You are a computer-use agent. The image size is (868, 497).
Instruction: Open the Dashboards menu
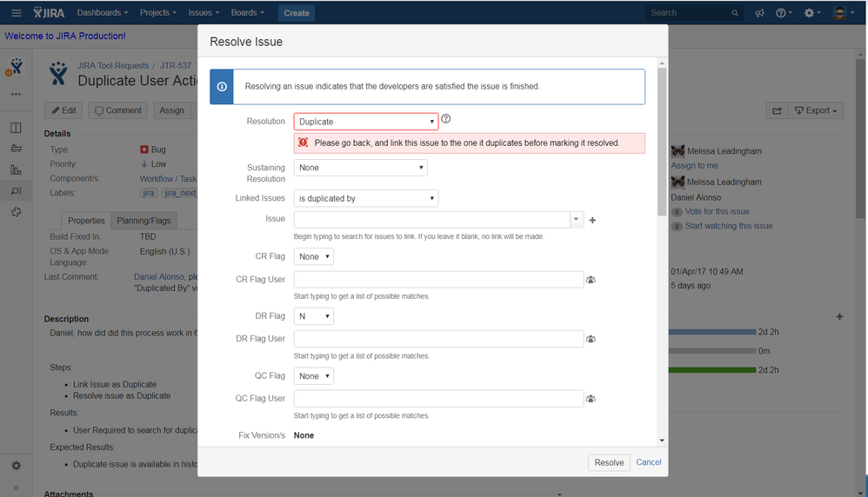[x=103, y=13]
